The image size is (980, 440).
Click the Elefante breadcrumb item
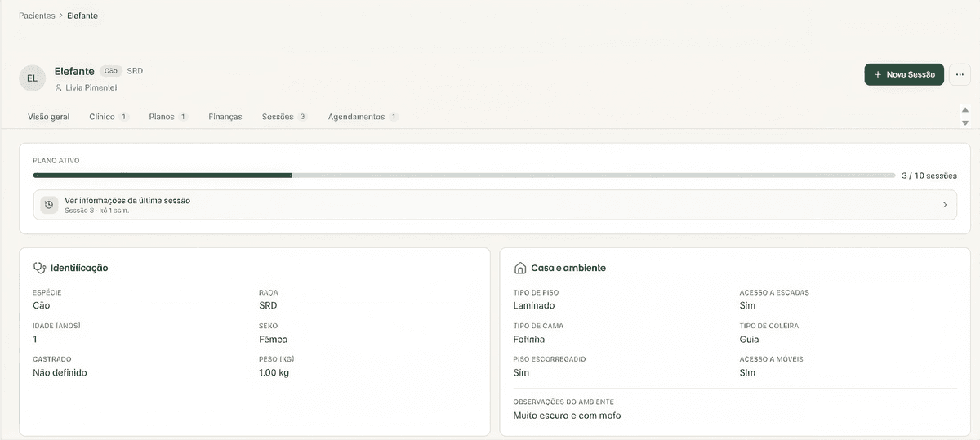pos(82,16)
